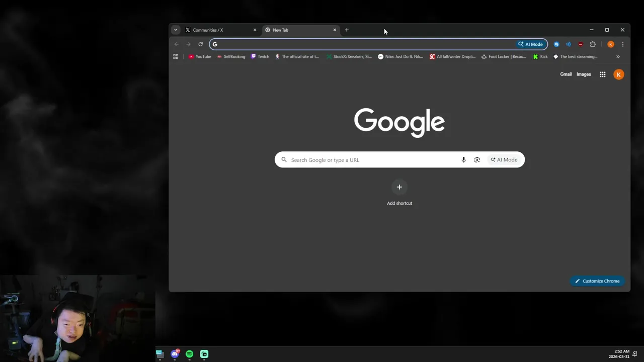Open the SelfBooking bookmark
The width and height of the screenshot is (644, 362).
[231, 57]
